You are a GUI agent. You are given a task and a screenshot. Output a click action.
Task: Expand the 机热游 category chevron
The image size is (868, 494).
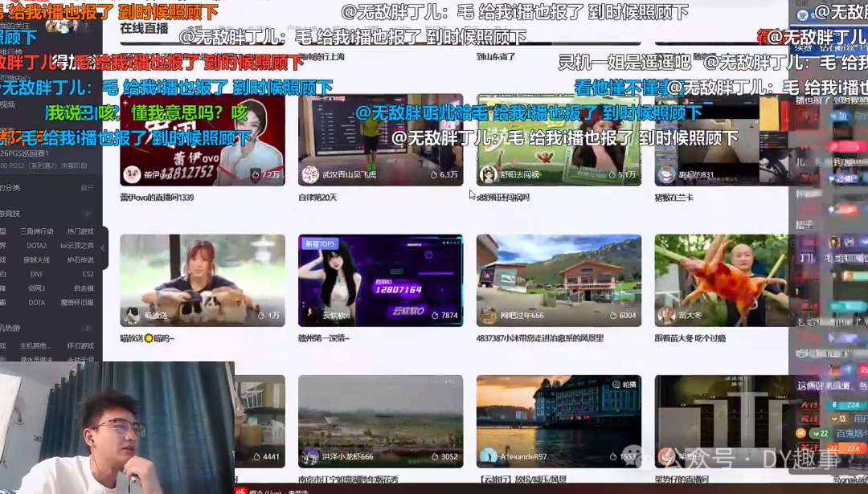click(x=88, y=328)
